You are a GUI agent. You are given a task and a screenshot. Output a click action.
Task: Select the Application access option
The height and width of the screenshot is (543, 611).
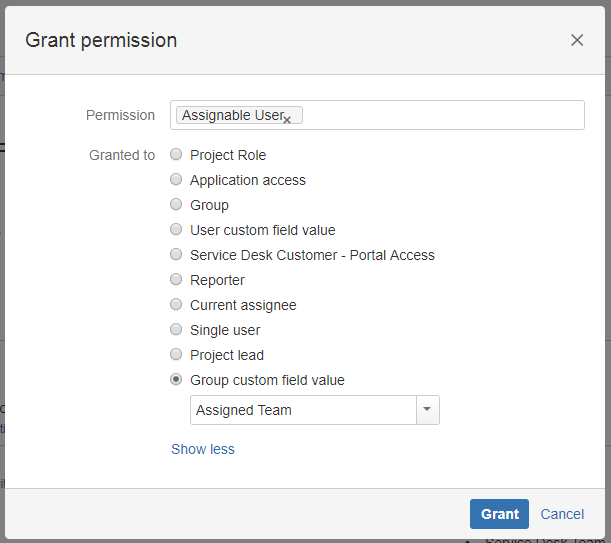(x=176, y=180)
